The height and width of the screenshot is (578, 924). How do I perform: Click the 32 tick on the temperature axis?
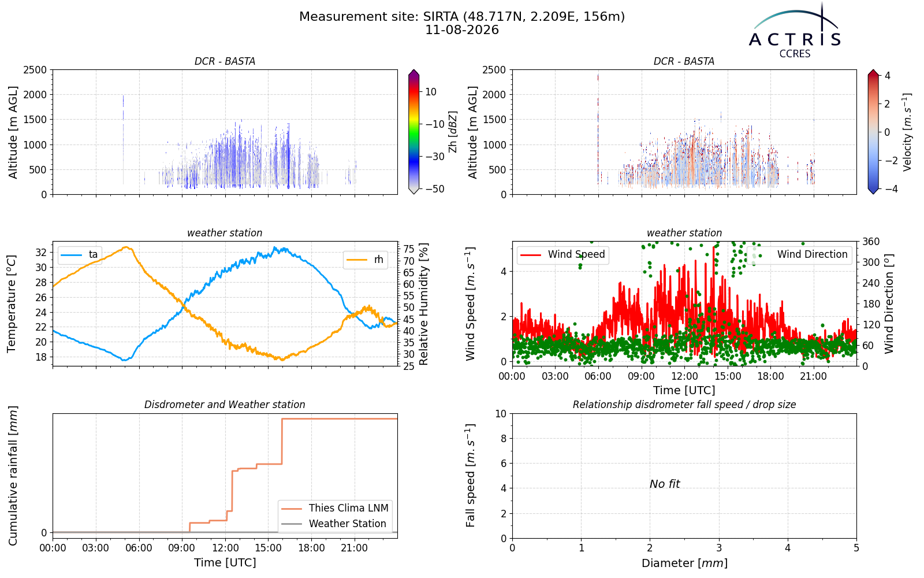pos(41,253)
